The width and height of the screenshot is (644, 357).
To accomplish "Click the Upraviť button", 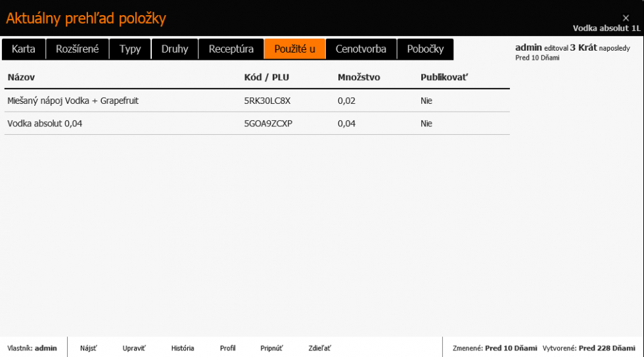I will click(x=134, y=348).
